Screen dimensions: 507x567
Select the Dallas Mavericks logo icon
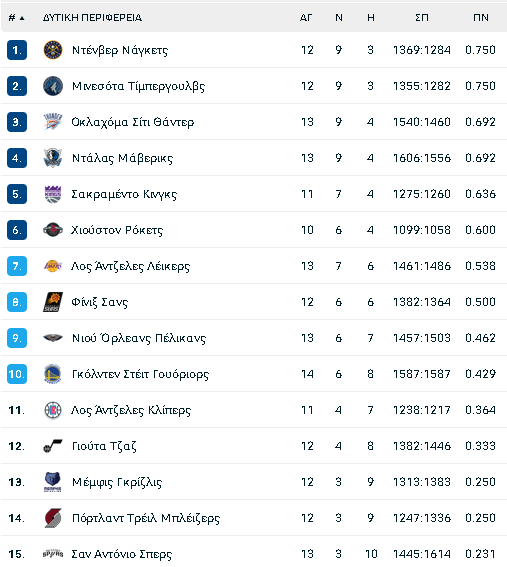point(53,158)
